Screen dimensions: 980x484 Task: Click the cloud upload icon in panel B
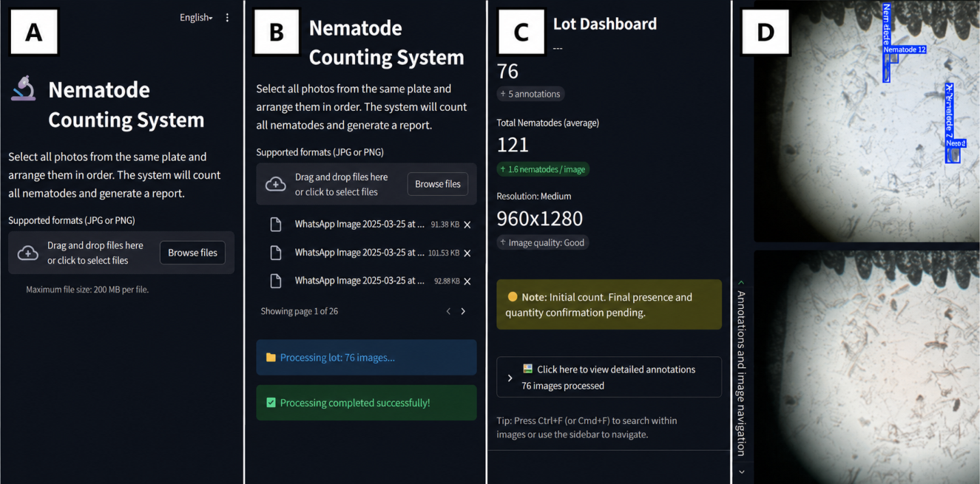coord(275,185)
